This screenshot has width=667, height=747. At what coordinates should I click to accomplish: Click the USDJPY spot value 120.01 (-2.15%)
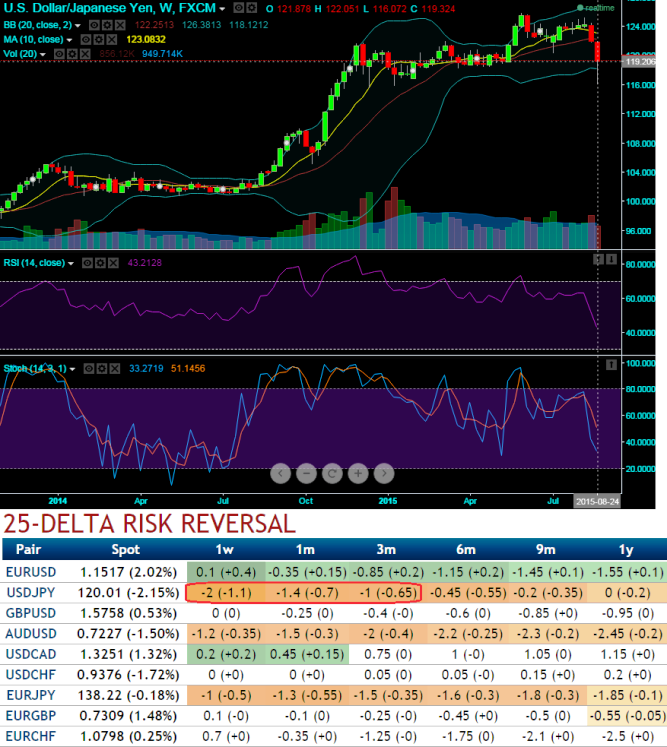(128, 593)
